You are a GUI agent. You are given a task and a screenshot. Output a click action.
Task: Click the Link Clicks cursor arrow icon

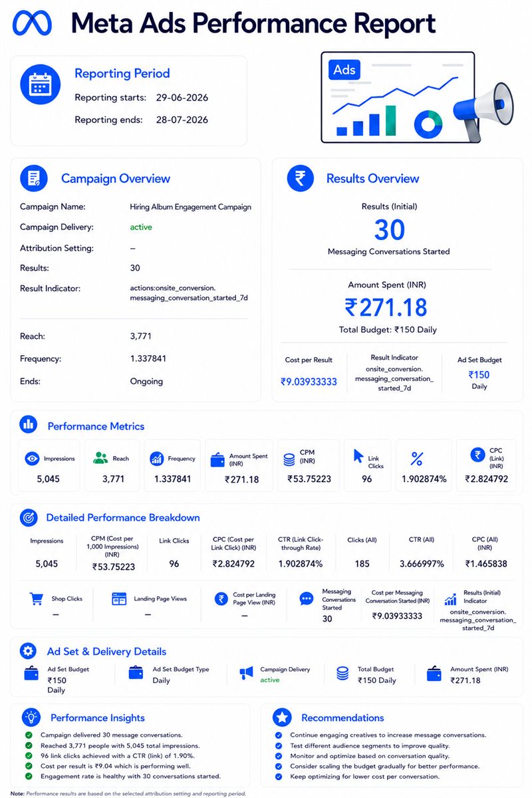point(358,456)
